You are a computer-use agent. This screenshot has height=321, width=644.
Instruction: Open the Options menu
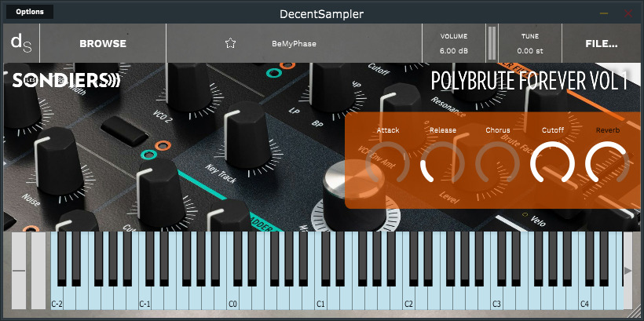click(30, 12)
